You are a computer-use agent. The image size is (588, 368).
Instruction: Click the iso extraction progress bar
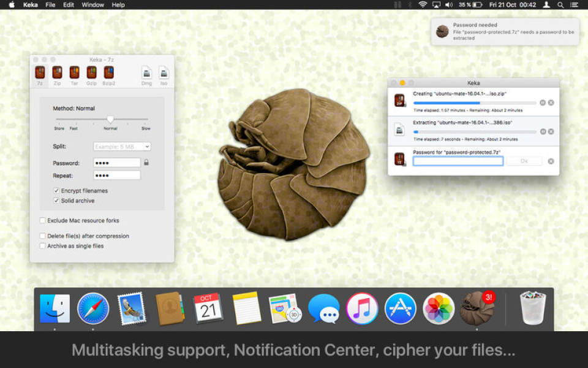(475, 132)
